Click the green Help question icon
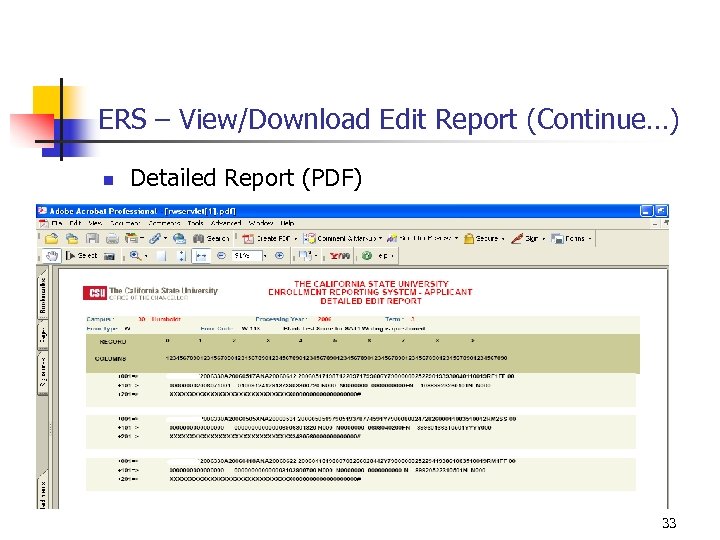The width and height of the screenshot is (720, 540). (x=366, y=256)
